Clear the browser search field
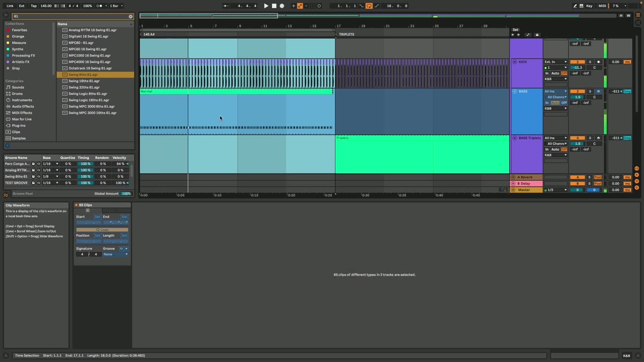Viewport: 644px width, 362px height. (130, 17)
